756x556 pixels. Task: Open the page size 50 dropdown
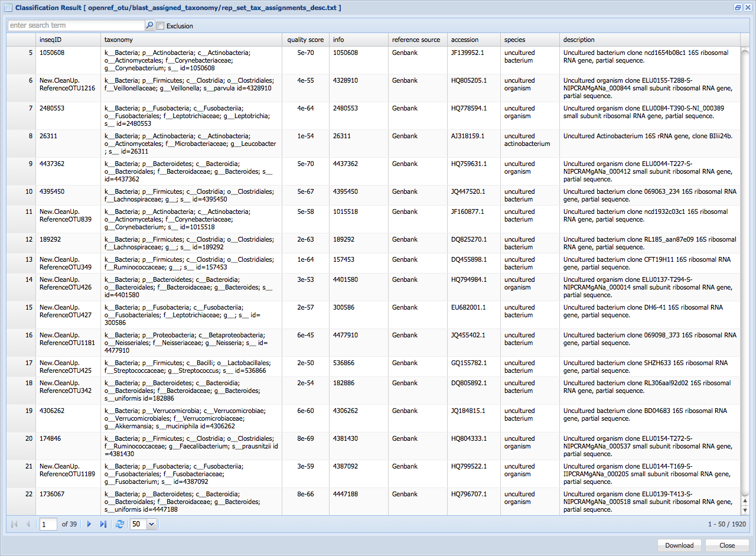tap(151, 524)
